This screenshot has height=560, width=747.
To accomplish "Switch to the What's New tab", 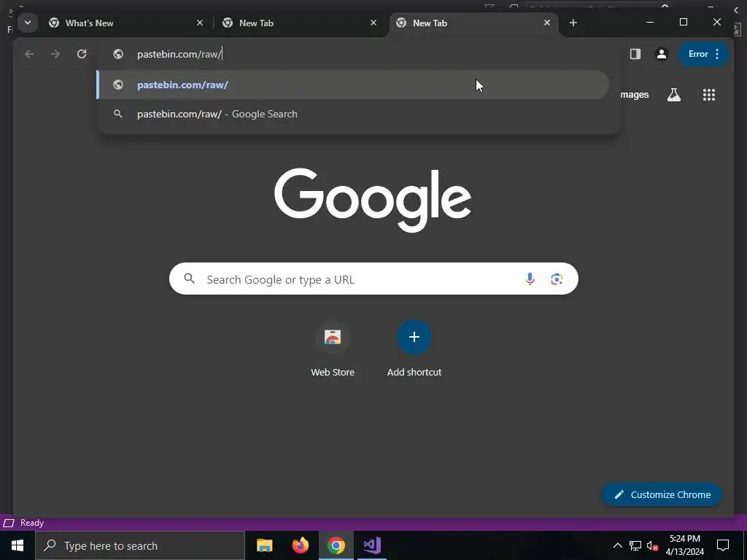I will tap(126, 23).
